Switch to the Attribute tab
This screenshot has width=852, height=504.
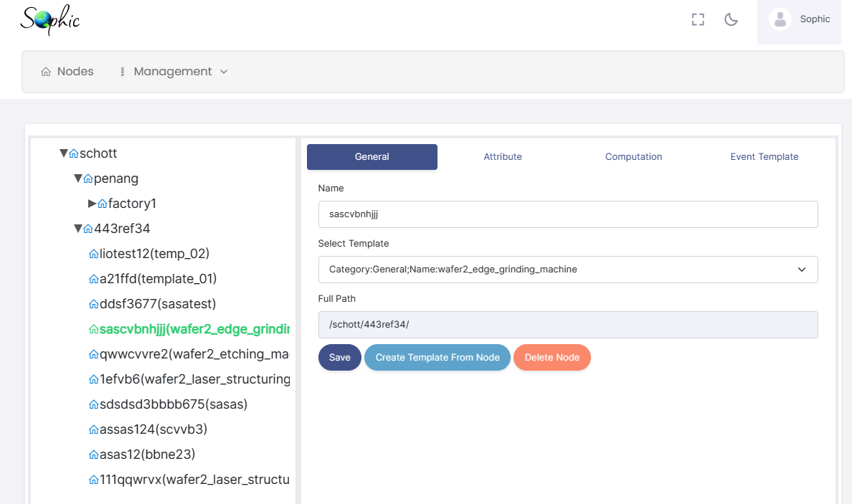pyautogui.click(x=502, y=157)
